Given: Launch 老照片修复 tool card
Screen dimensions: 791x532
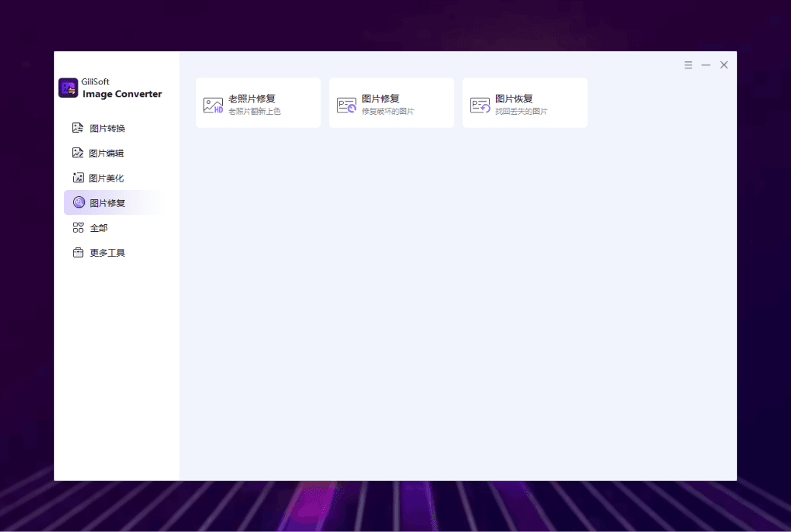Looking at the screenshot, I should [x=259, y=103].
